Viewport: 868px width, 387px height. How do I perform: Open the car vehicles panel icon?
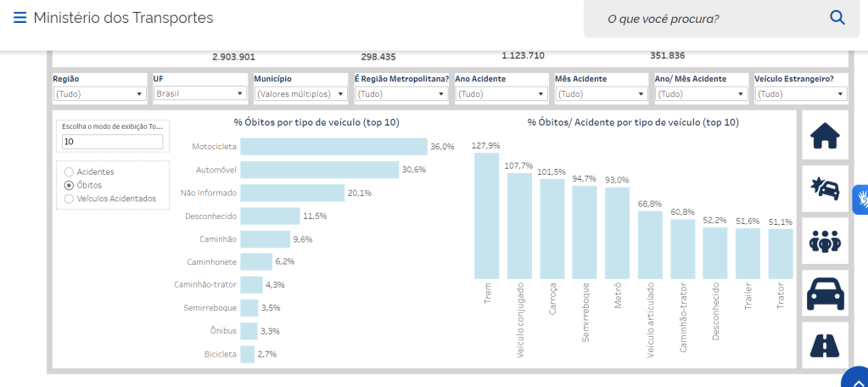825,294
